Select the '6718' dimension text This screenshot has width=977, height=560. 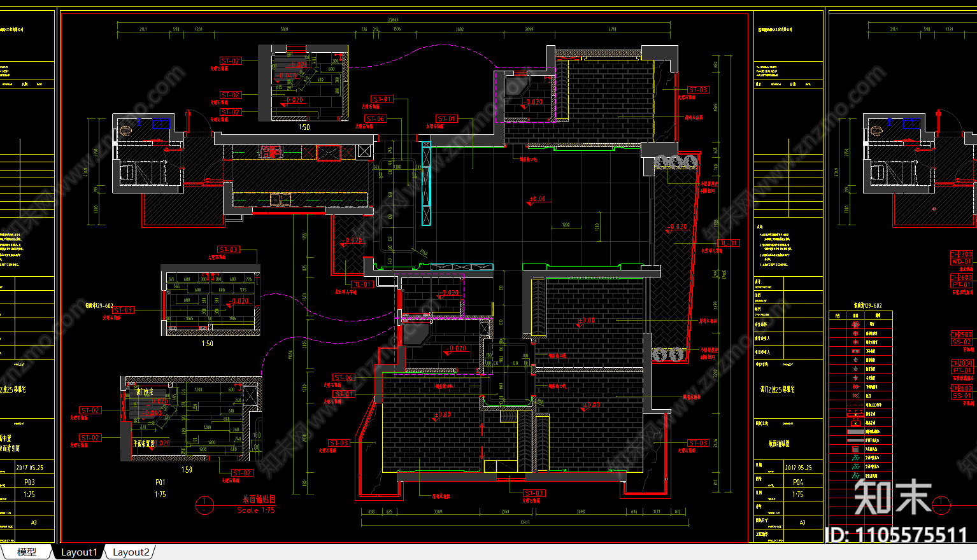coord(612,29)
